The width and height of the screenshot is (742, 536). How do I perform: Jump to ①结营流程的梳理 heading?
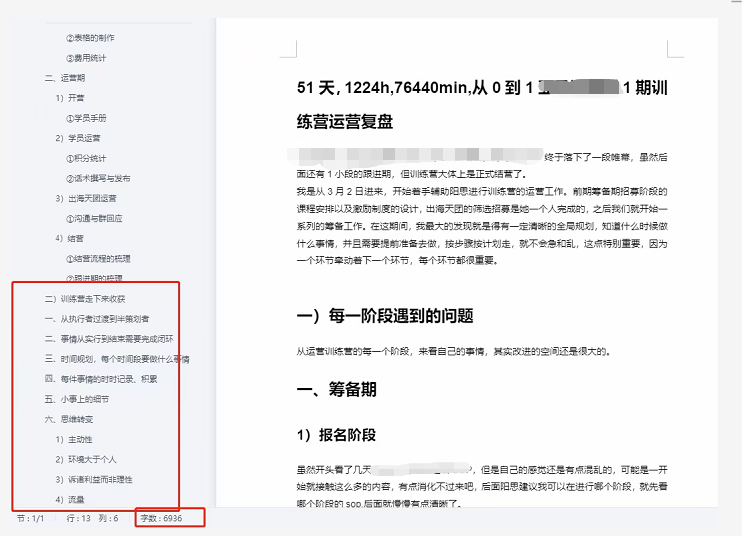click(98, 259)
